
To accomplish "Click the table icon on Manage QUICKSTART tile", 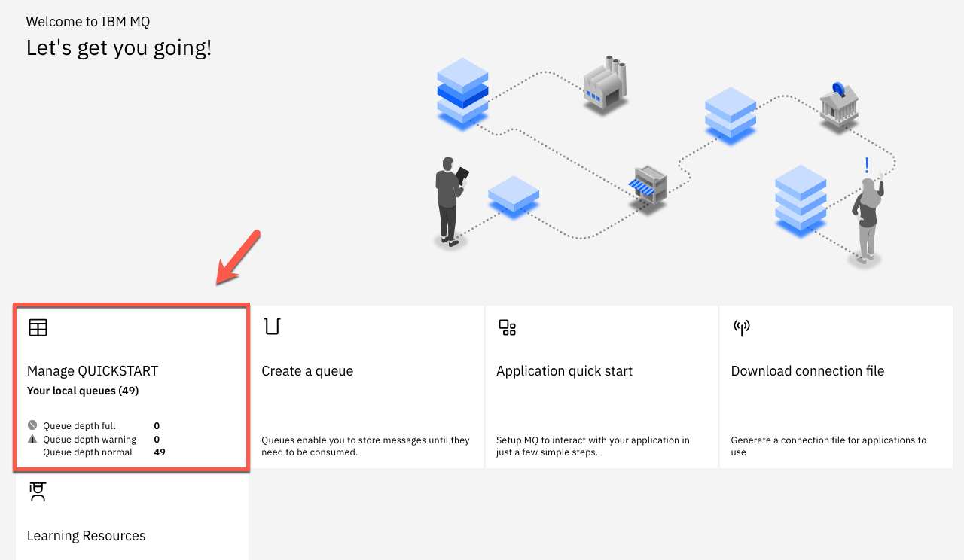I will point(38,327).
